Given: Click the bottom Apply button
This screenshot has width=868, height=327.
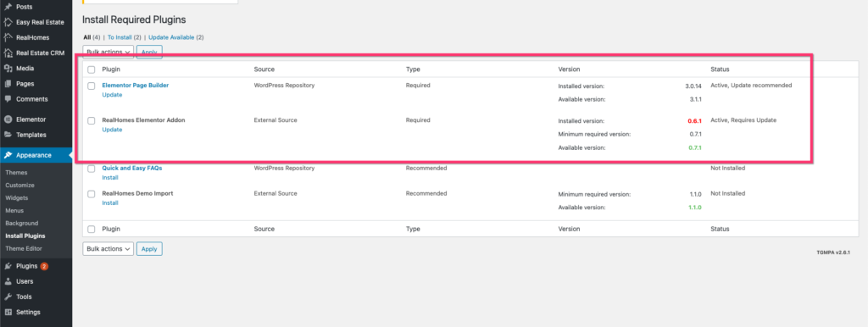Looking at the screenshot, I should pyautogui.click(x=149, y=249).
